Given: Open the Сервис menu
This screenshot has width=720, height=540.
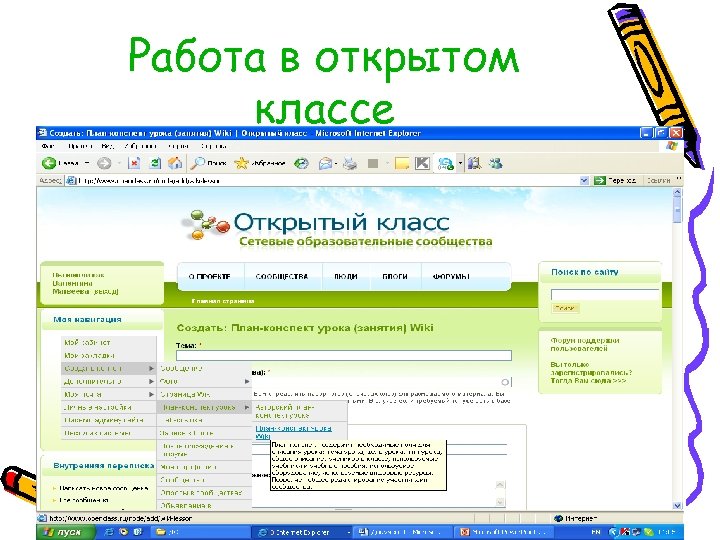Looking at the screenshot, I should coord(178,146).
